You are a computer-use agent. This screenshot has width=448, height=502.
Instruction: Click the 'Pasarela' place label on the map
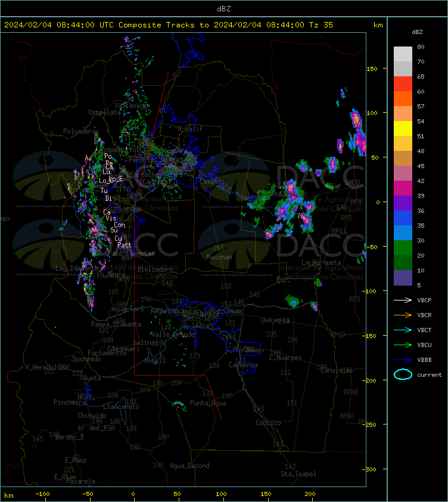coord(80,481)
